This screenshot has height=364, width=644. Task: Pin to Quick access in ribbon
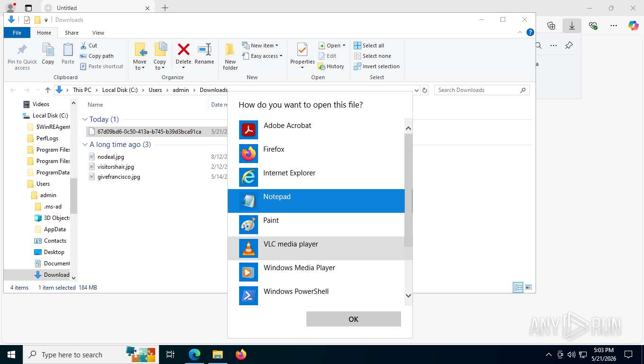point(22,57)
